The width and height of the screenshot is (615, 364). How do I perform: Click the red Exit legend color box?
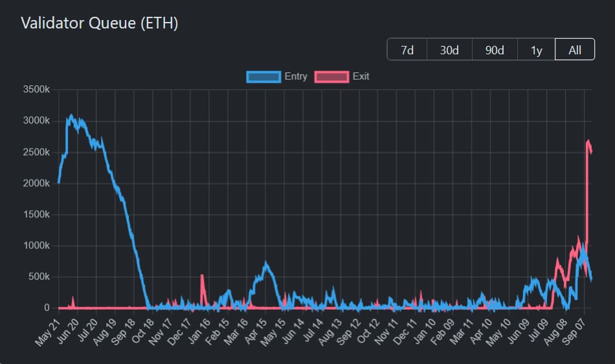(x=331, y=77)
